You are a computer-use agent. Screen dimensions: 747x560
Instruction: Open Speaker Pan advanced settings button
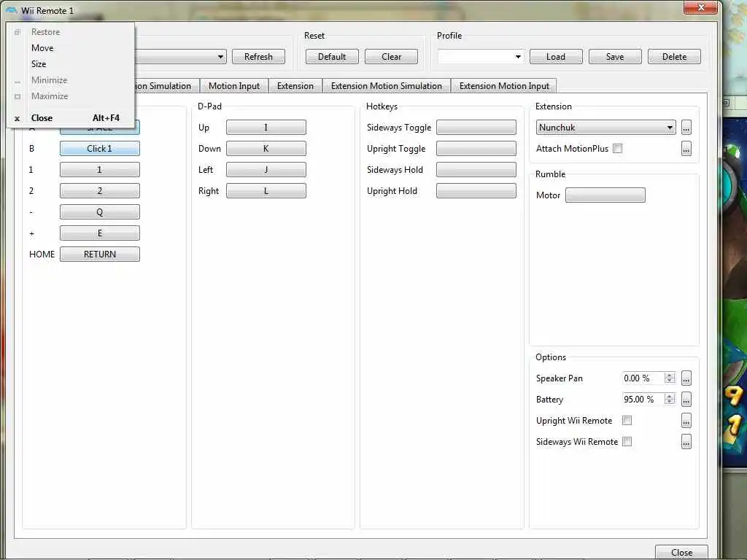tap(686, 378)
